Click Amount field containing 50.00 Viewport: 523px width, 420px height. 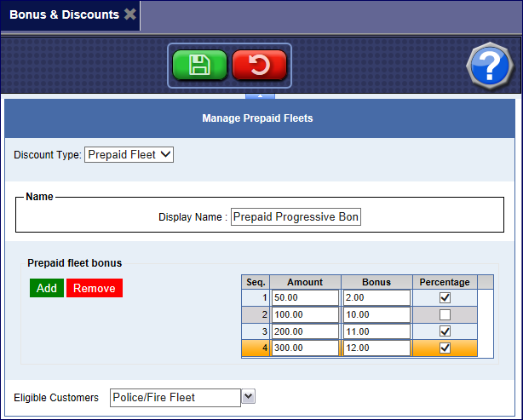305,297
